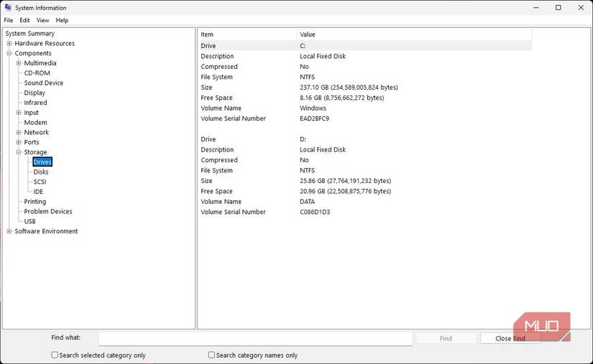The width and height of the screenshot is (593, 364).
Task: Expand the Network node
Action: [19, 132]
